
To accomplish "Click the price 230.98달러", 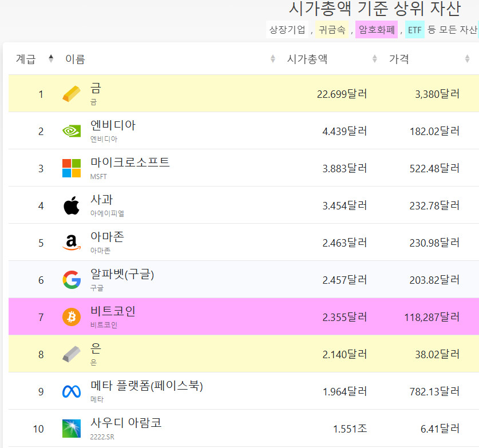I will (434, 243).
